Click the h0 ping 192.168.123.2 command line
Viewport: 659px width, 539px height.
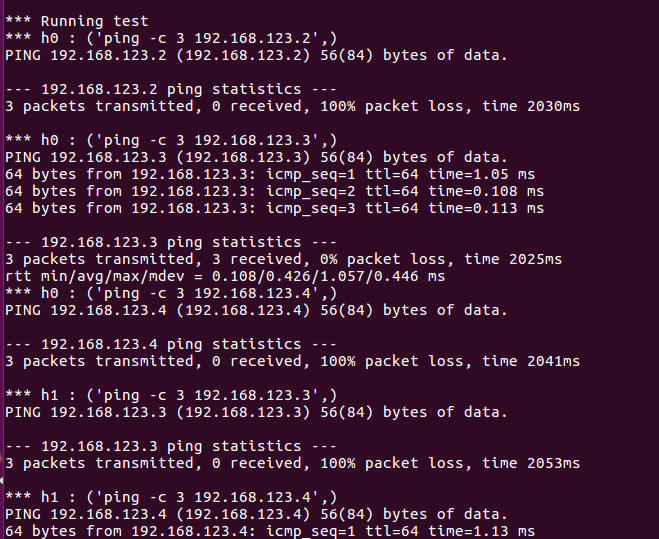(171, 38)
